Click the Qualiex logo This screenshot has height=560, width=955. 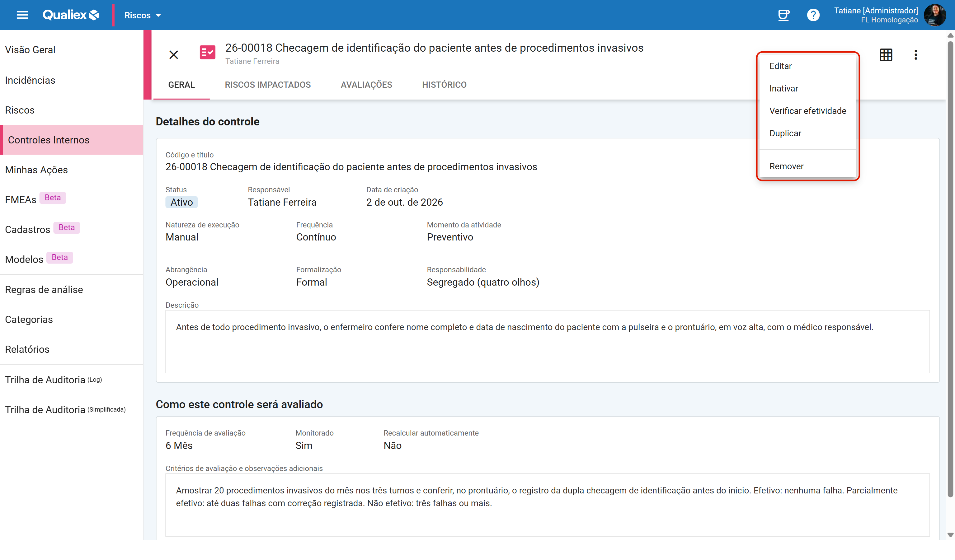coord(71,15)
